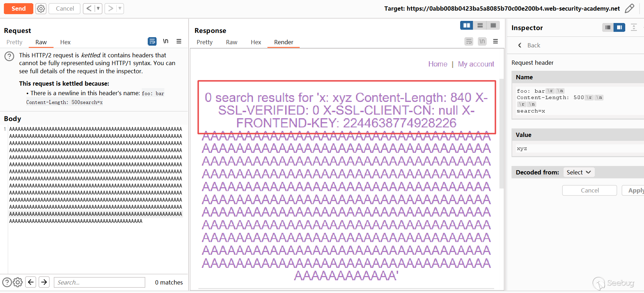This screenshot has height=293, width=644.
Task: Click the header Value field containing xyz
Action: coord(578,149)
